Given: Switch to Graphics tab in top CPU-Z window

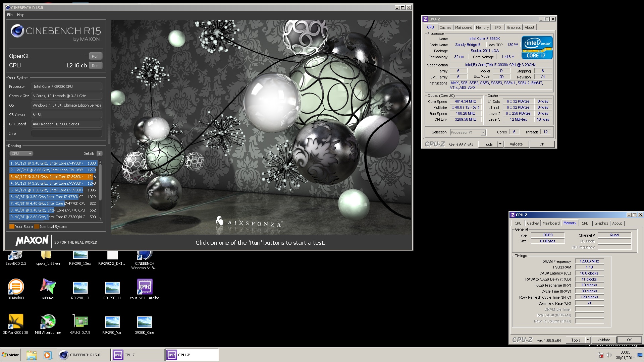Looking at the screenshot, I should coord(514,27).
